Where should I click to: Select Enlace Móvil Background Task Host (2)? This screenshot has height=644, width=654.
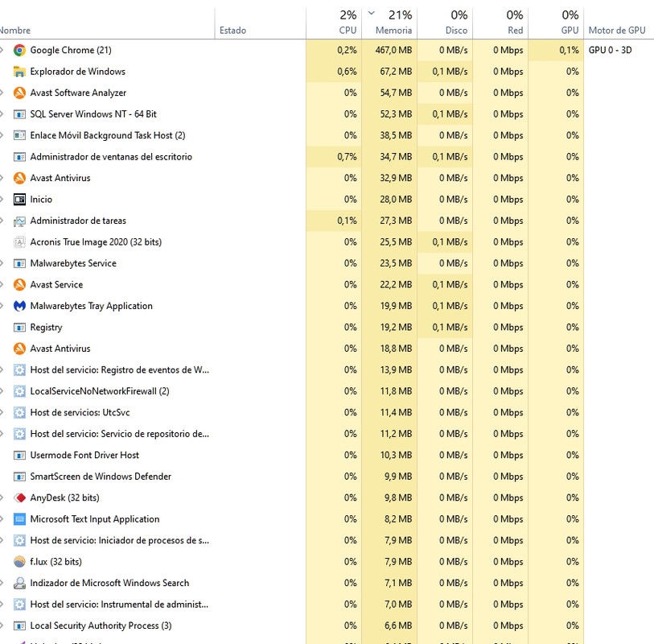click(108, 135)
